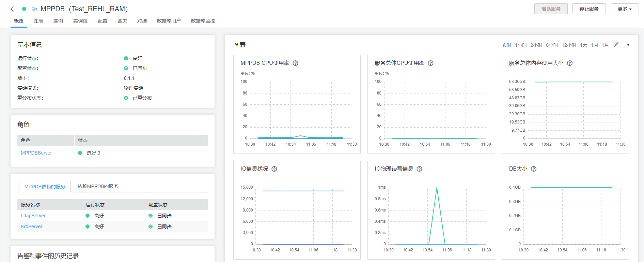This screenshot has height=262, width=644.
Task: Switch to the 数据库监控 tab
Action: (203, 21)
